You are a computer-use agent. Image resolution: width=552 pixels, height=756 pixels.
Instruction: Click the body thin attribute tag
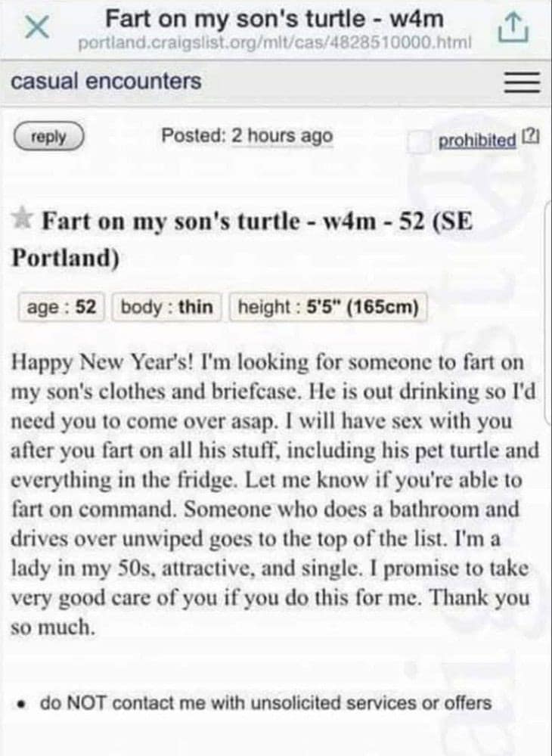(166, 307)
